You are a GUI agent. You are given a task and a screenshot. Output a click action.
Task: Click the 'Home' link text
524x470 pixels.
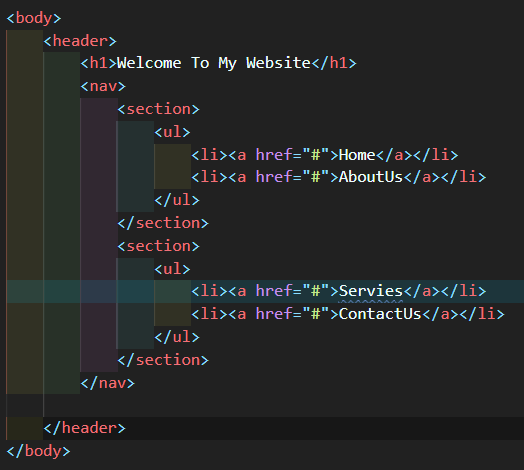pos(357,155)
